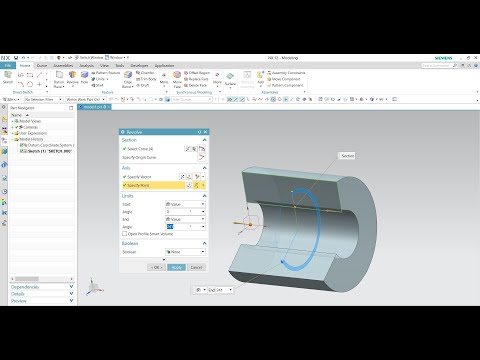The image size is (480, 360).
Task: Open the Boolean None dropdown
Action: pos(185,252)
